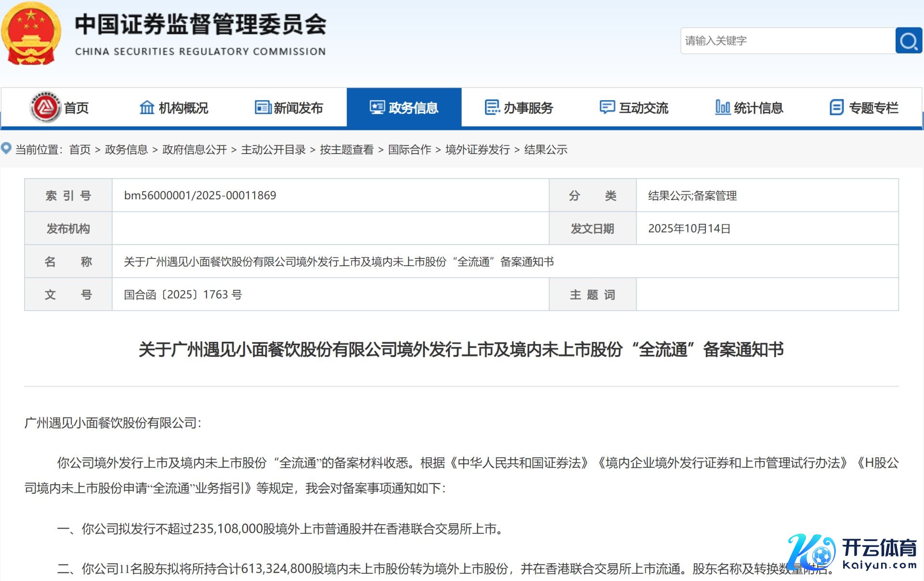Screen dimensions: 924x581
Task: Click the magnifier search button
Action: [x=908, y=40]
